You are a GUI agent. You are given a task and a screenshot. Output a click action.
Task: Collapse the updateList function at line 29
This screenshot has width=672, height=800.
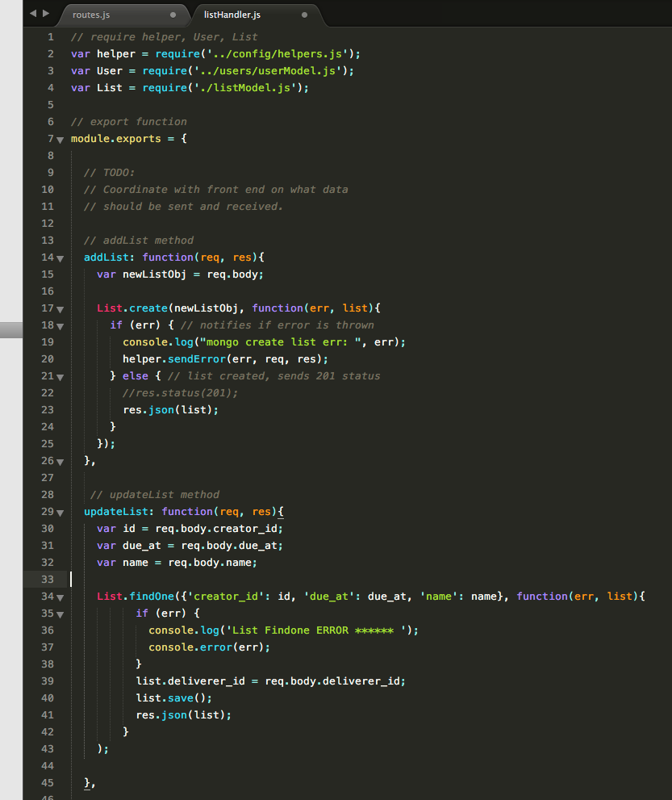(59, 511)
